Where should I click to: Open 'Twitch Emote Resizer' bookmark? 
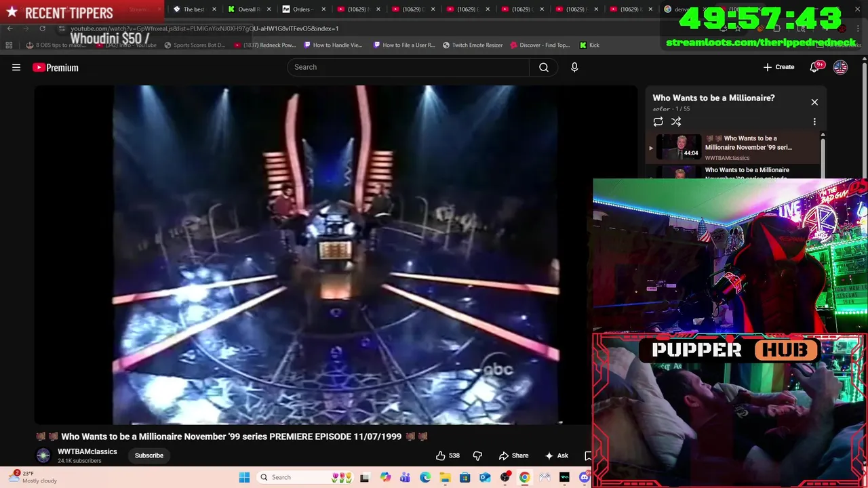[x=473, y=45]
